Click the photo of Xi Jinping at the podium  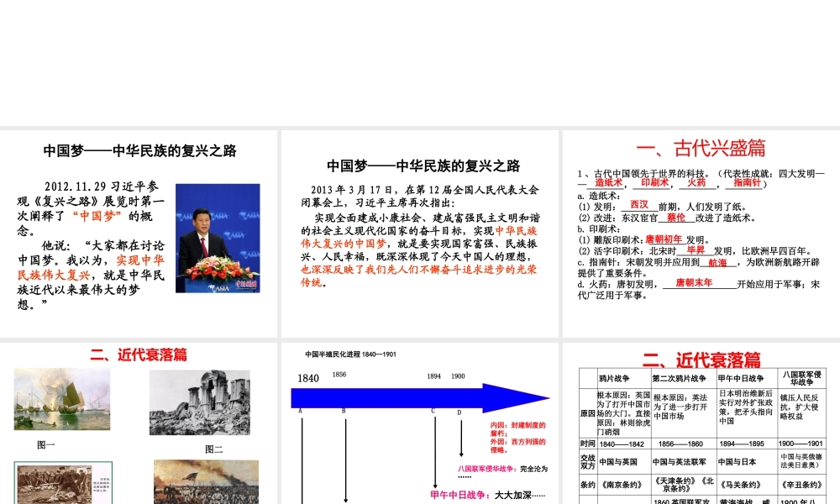pos(218,239)
